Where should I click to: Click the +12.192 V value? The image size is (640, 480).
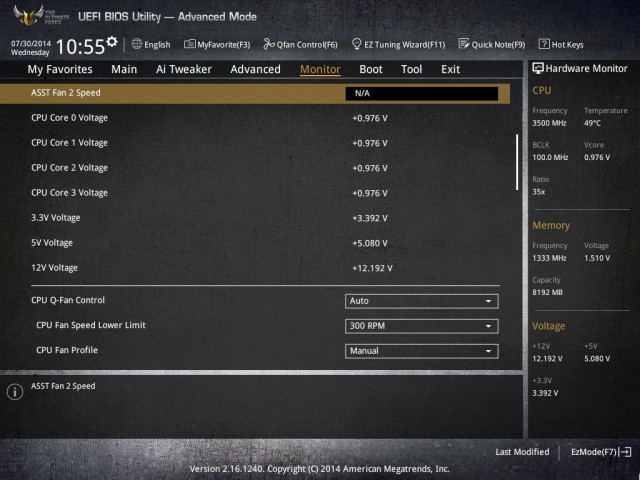[x=372, y=268]
